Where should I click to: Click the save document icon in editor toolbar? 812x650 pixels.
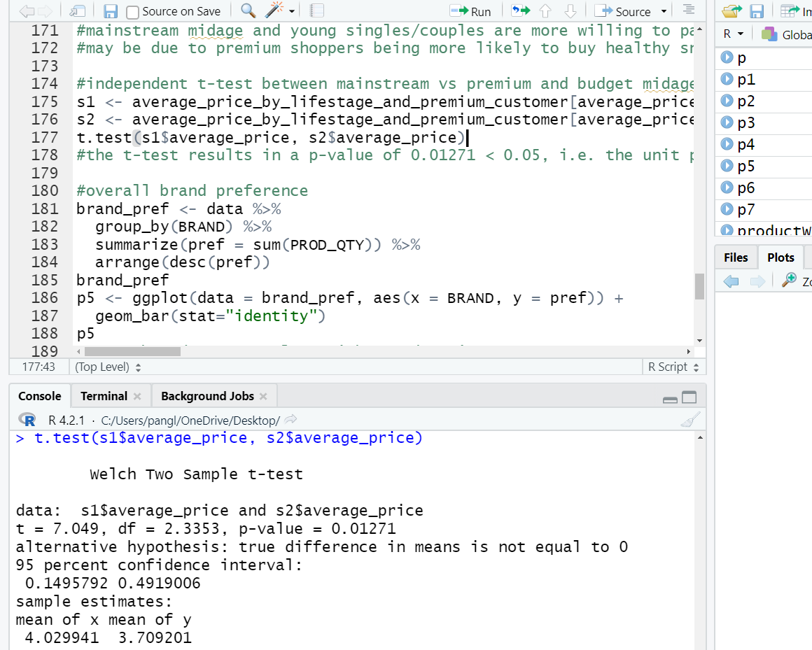tap(111, 11)
